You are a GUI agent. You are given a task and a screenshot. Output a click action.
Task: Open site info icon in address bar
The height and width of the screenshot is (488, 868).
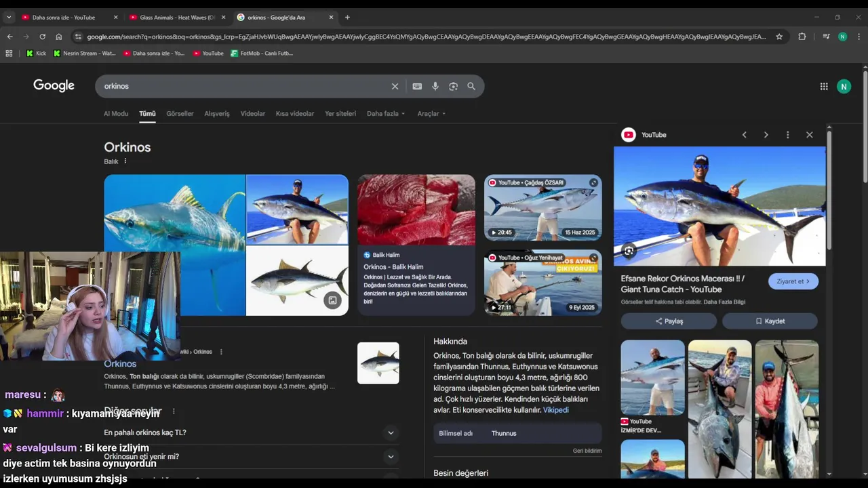point(78,37)
